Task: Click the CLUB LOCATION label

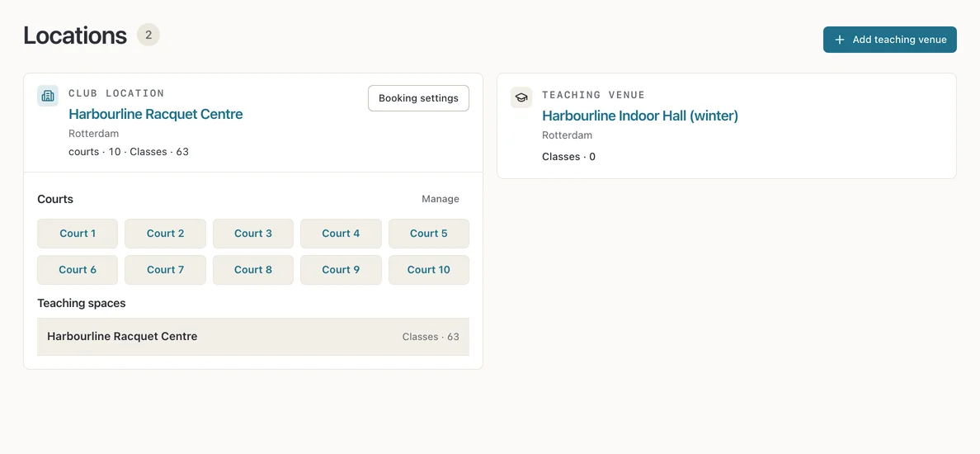Action: (x=116, y=93)
